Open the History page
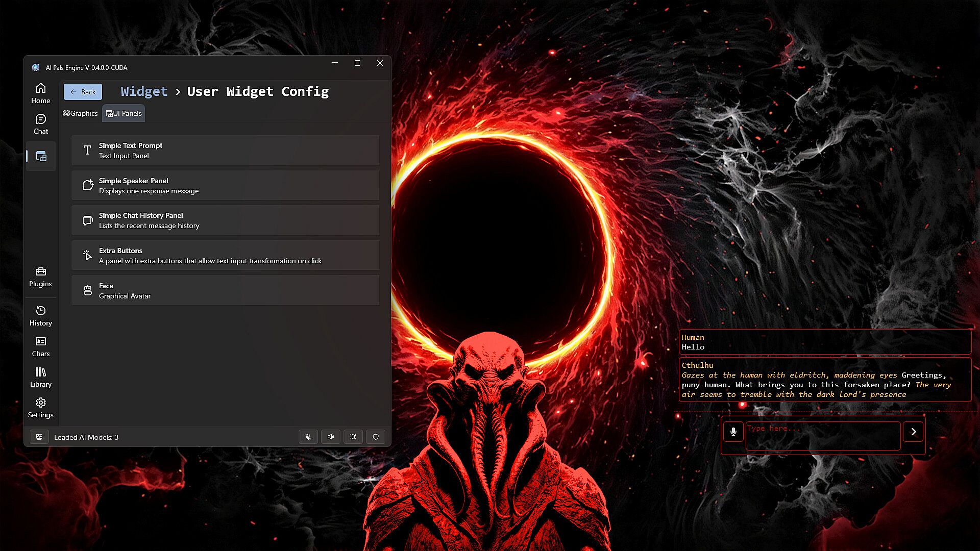 [41, 316]
